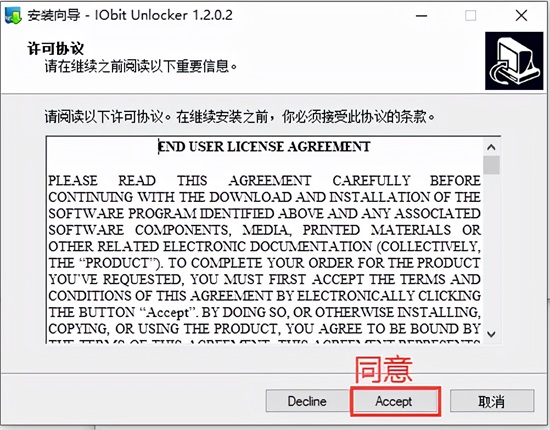
Task: Decline the license agreement
Action: (x=307, y=401)
